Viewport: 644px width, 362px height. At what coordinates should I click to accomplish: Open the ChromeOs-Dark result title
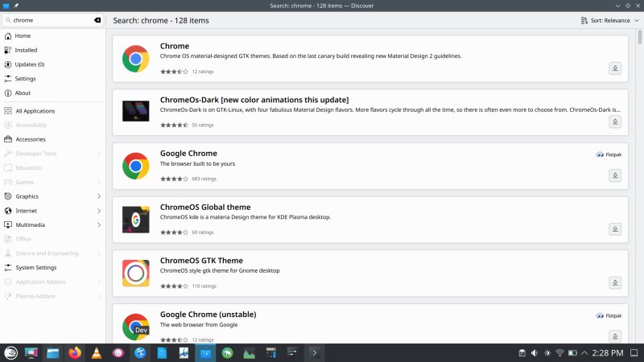[x=254, y=100]
